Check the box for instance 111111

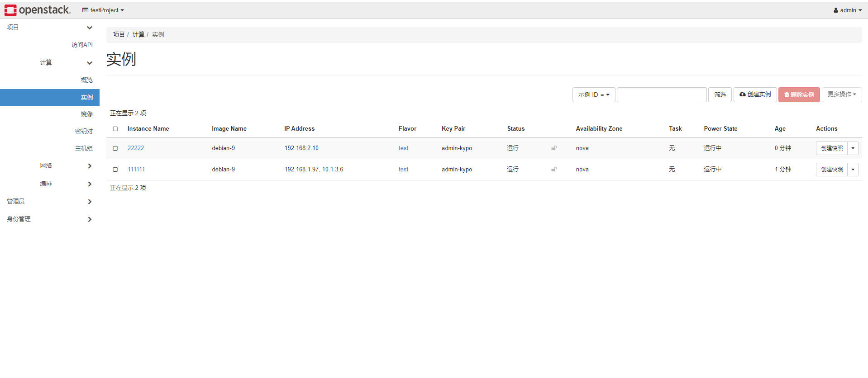115,170
